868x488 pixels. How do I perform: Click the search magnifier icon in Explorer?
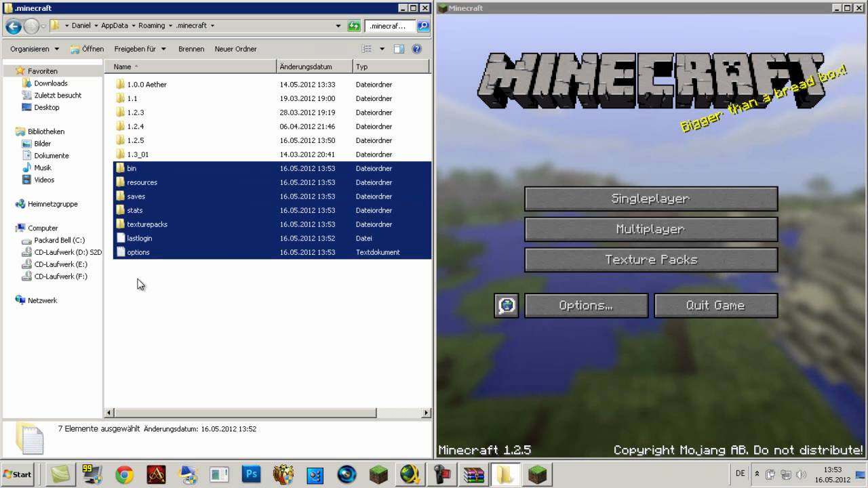(x=423, y=26)
